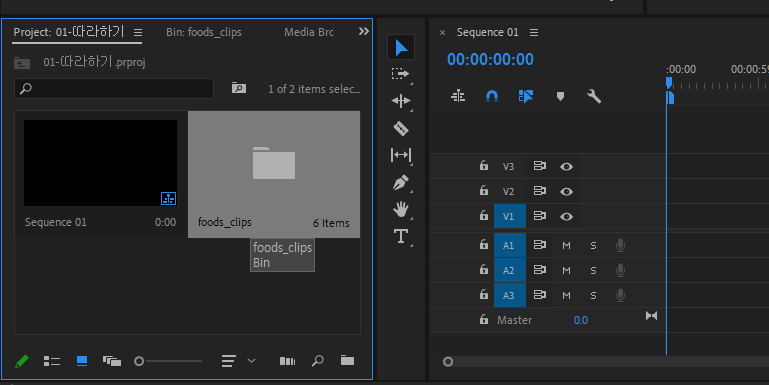Show hidden panel tabs double chevron

click(x=363, y=31)
